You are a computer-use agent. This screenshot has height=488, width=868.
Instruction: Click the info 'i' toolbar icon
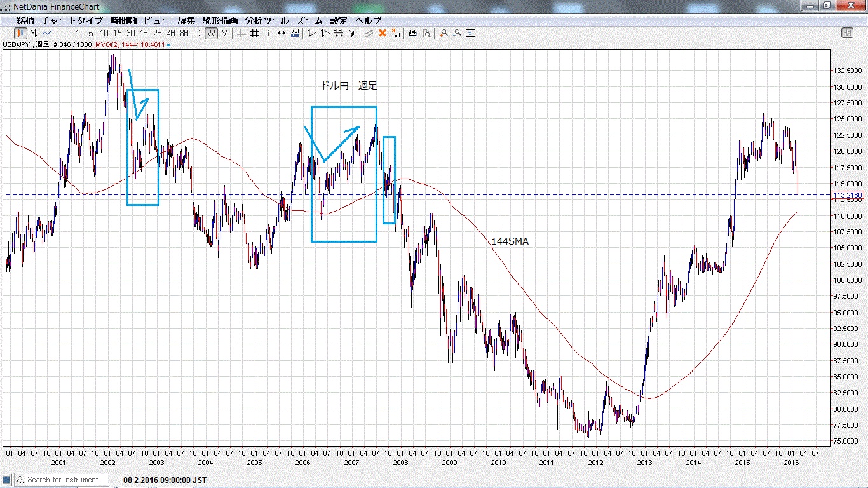click(268, 33)
